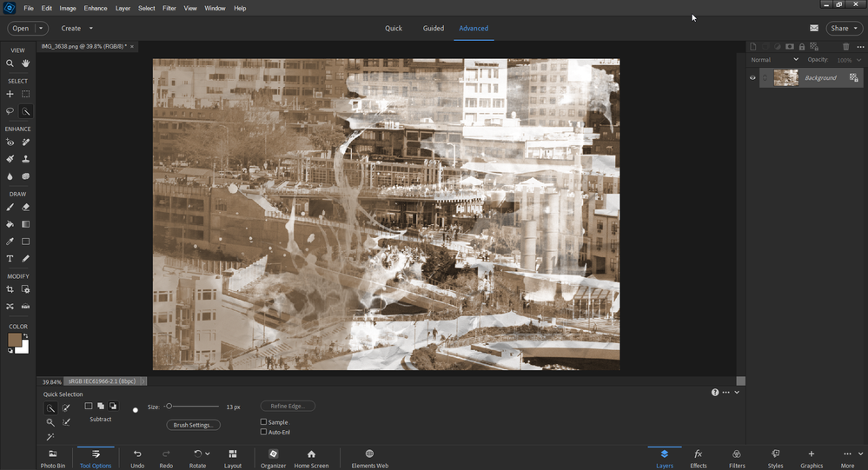Select the Zoom tool in View section
This screenshot has height=470, width=868.
click(10, 63)
